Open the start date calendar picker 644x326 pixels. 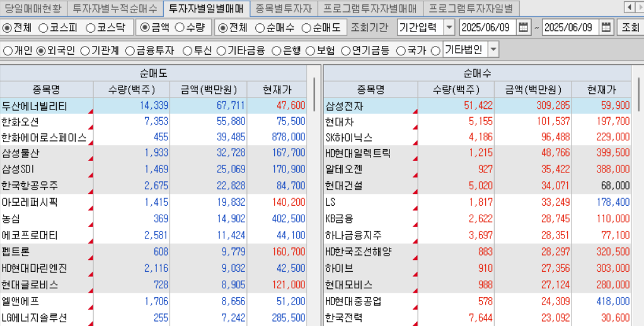click(x=523, y=28)
